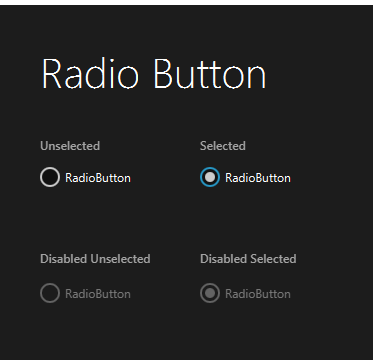Click the Radio Button page title

tap(154, 74)
